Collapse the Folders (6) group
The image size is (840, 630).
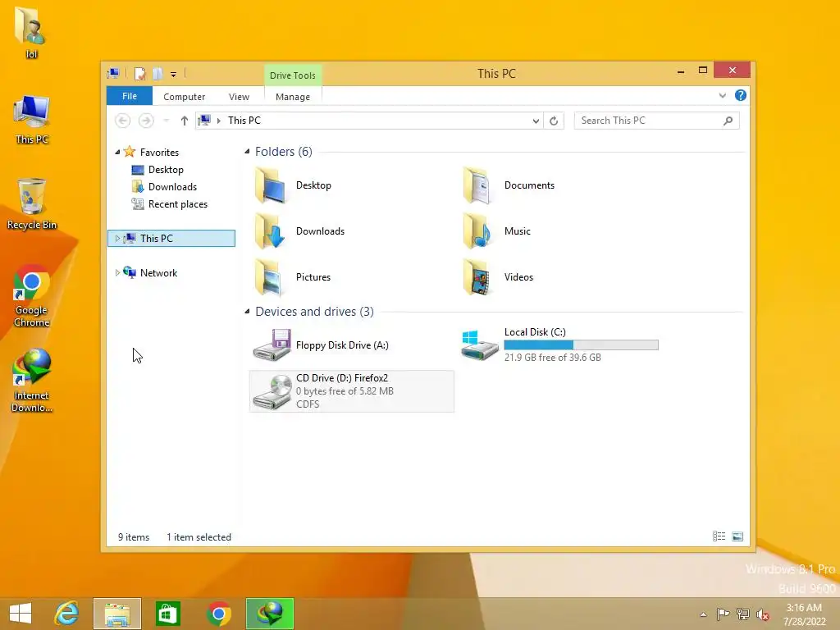[x=247, y=152]
